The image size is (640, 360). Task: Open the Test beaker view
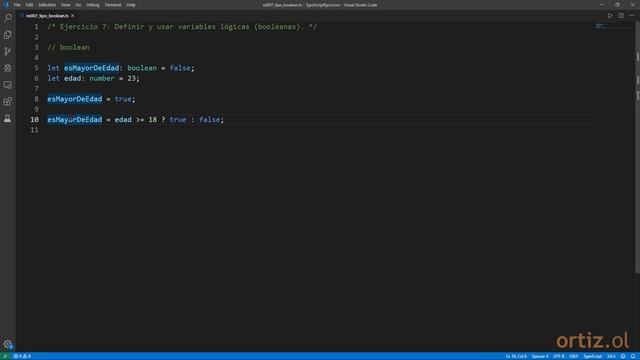8,118
